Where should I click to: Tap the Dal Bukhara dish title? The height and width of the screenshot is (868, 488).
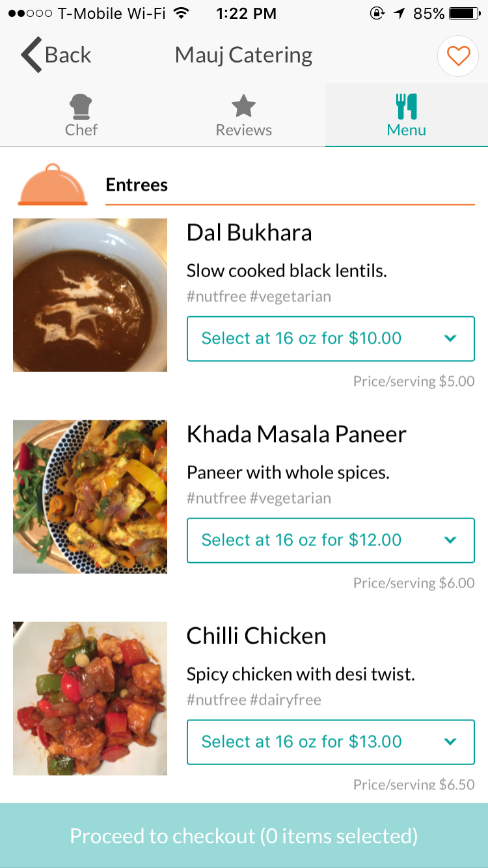pos(249,233)
